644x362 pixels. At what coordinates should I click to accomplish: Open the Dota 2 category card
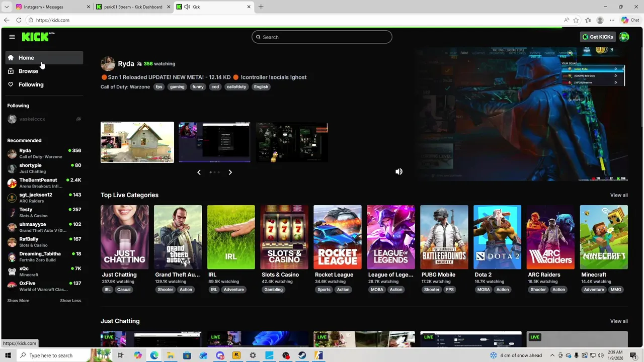pyautogui.click(x=498, y=237)
